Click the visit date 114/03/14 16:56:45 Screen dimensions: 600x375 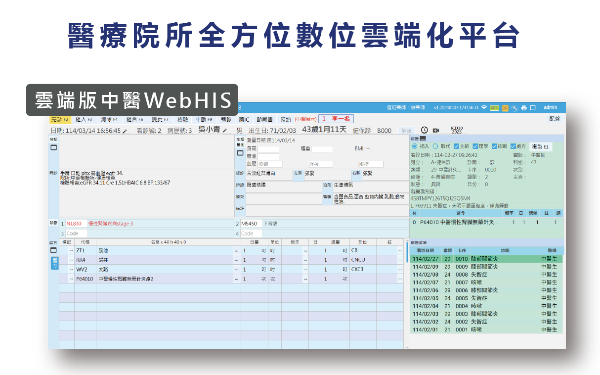coord(93,131)
